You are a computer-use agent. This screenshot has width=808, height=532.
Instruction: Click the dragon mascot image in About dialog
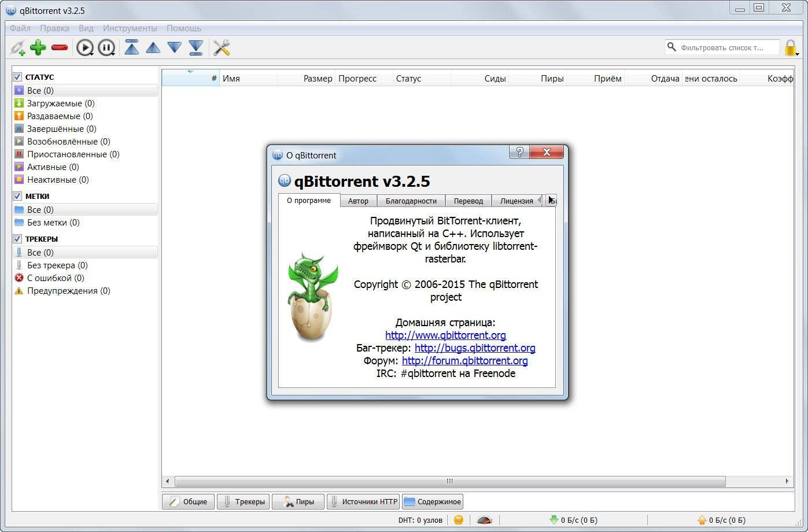[312, 297]
